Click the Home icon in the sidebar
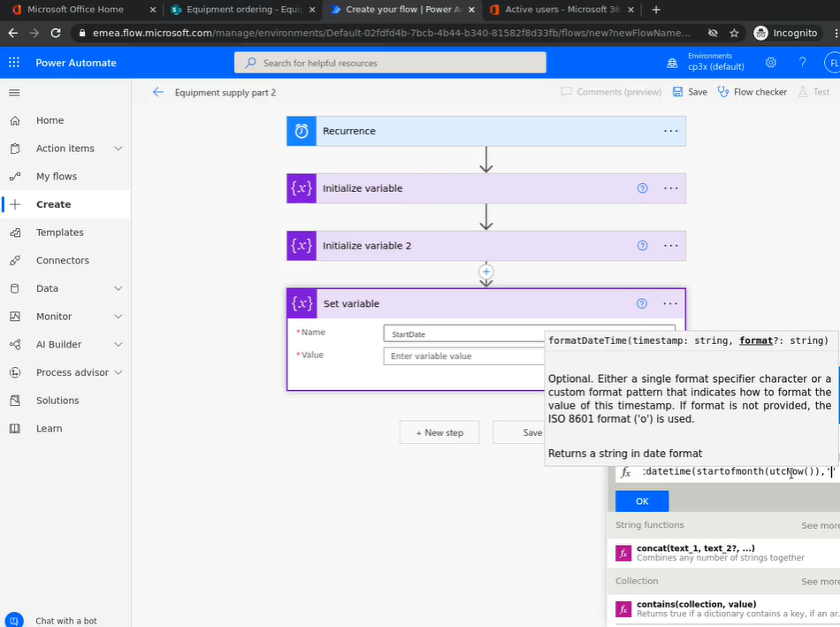 (15, 120)
